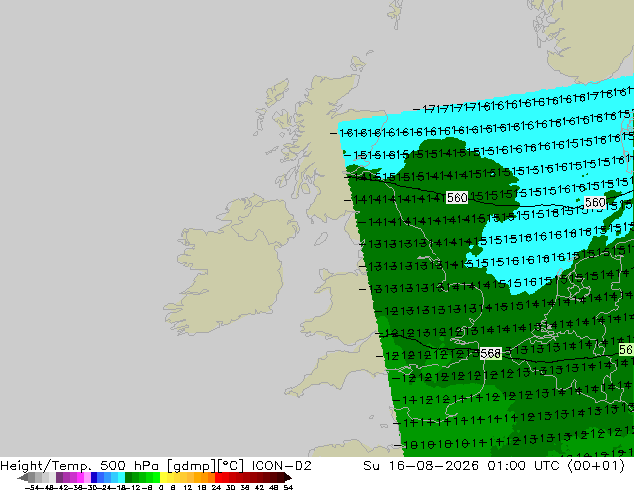Click the dark green swatch in the legend
Viewport: 634px width, 490px height.
tap(129, 477)
